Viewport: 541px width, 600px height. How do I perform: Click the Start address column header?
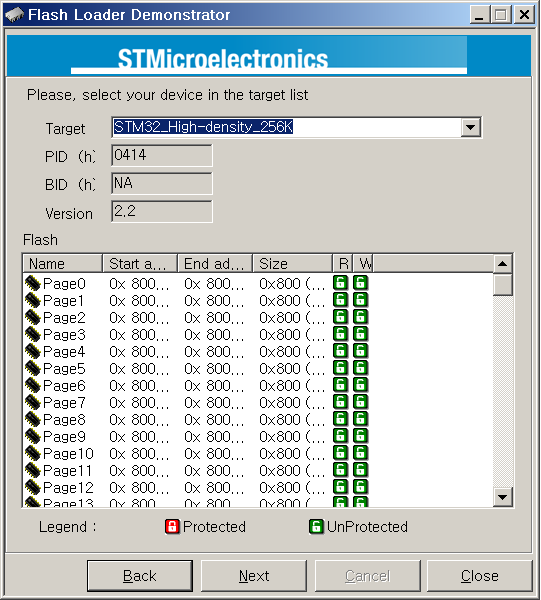pyautogui.click(x=140, y=264)
